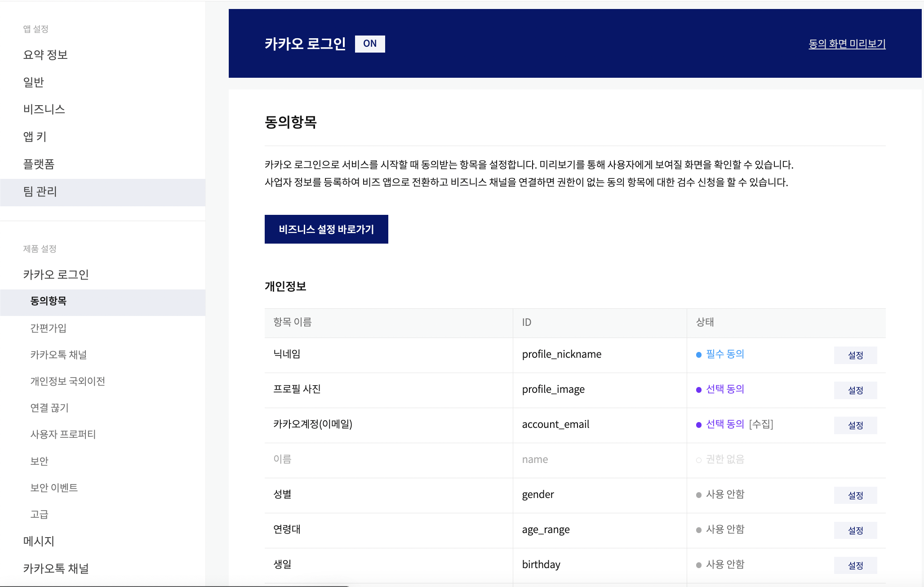Click 필수 동의 status of 닉네임
The image size is (924, 587).
click(720, 354)
